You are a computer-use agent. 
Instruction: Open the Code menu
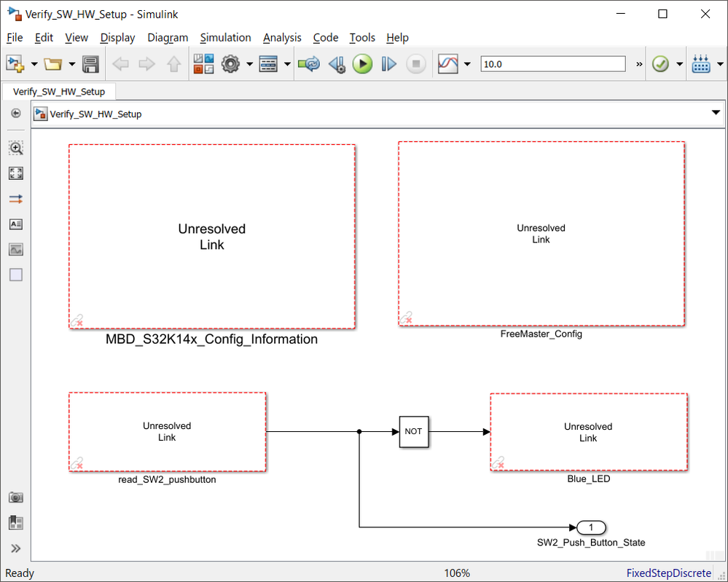(326, 38)
